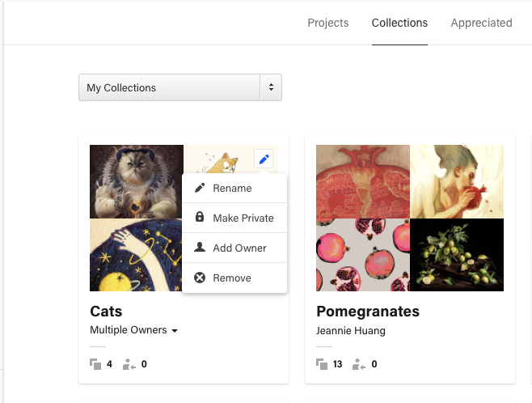Open the My Collections dropdown

180,87
